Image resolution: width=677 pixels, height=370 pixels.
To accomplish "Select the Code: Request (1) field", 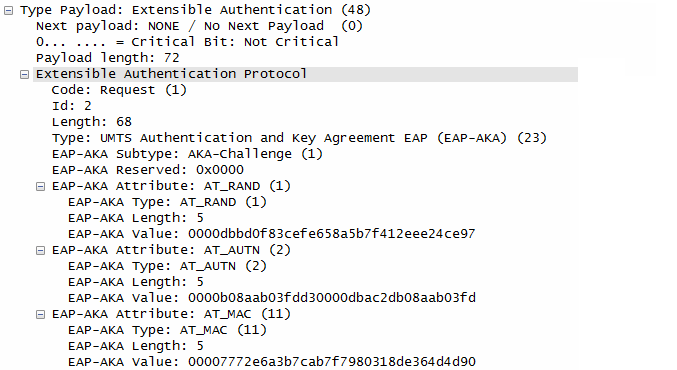I will coord(119,90).
